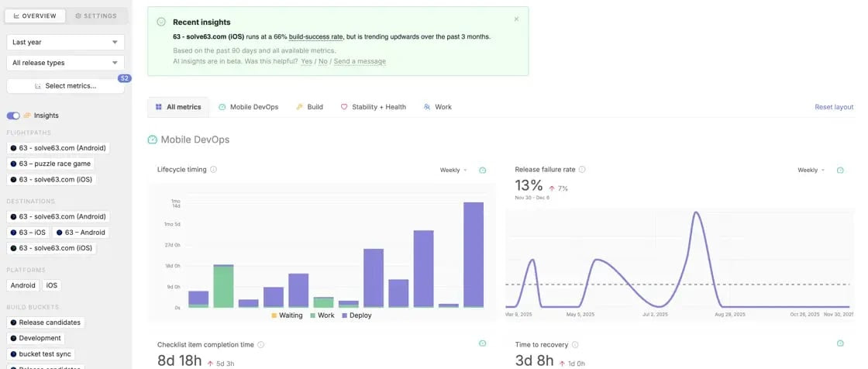Select the All metrics tab

[x=178, y=107]
